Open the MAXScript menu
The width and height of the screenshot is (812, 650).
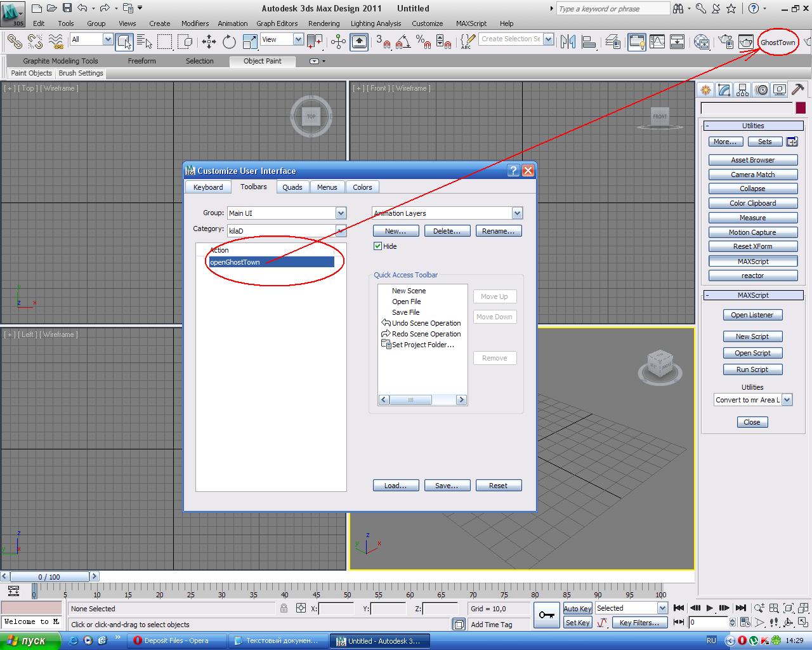click(x=471, y=23)
